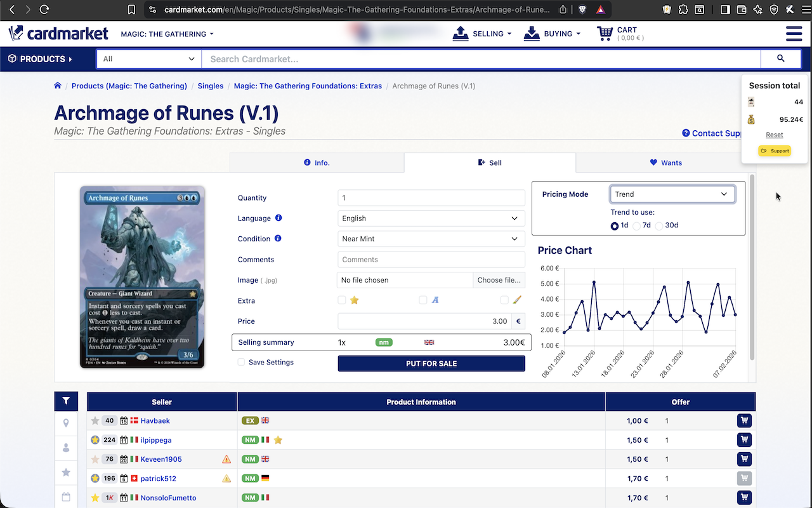
Task: Click the warning triangle next to Keveen1905
Action: (x=226, y=458)
